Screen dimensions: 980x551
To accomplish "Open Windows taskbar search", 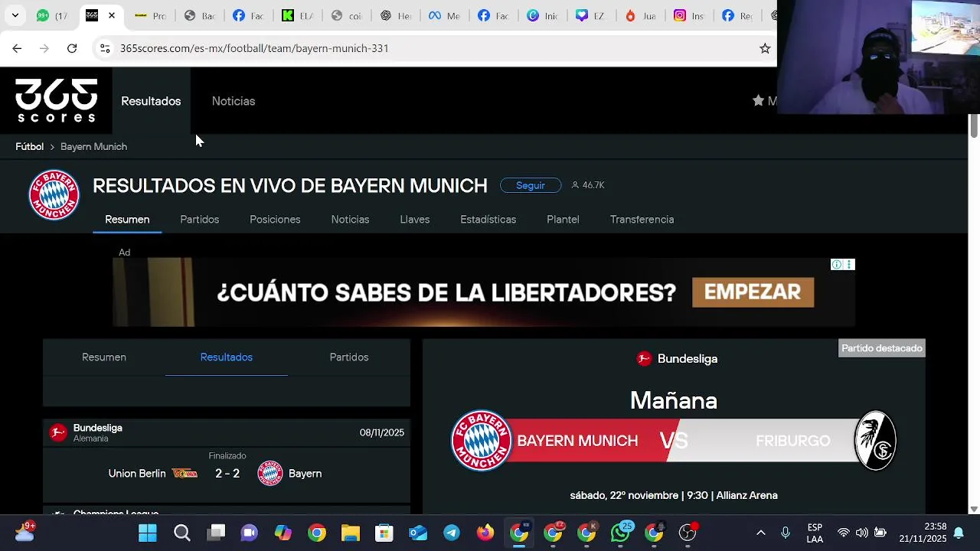I will pyautogui.click(x=182, y=533).
